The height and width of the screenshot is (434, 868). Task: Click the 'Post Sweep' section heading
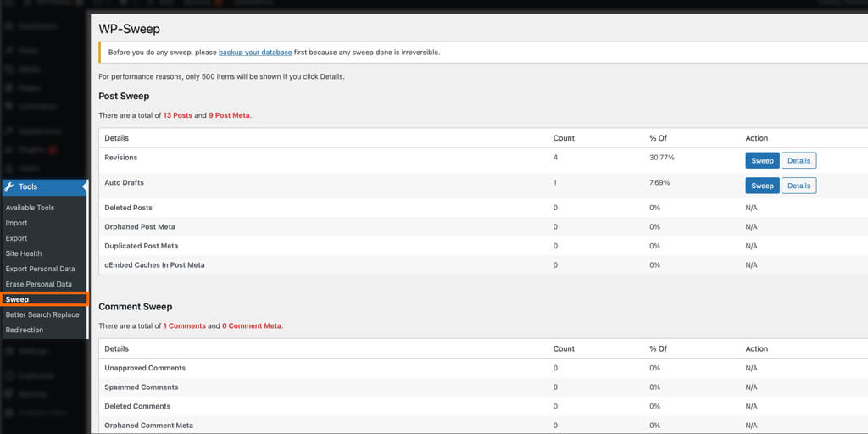[124, 97]
